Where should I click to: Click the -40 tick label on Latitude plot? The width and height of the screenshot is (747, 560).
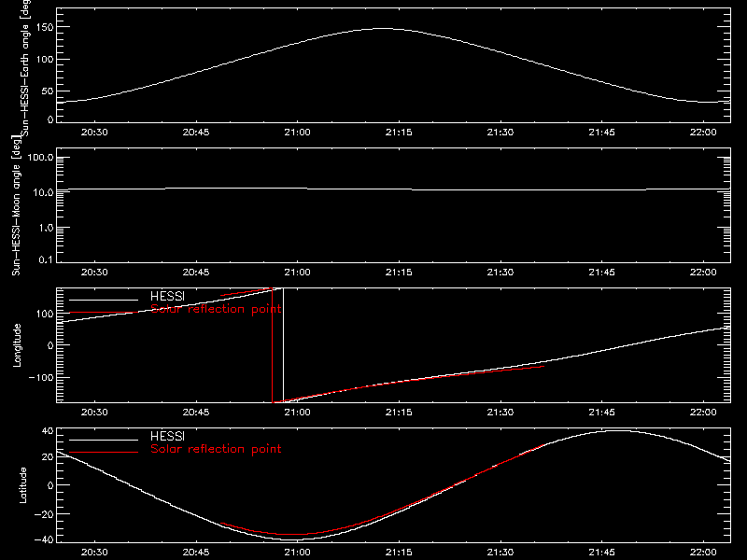(44, 540)
